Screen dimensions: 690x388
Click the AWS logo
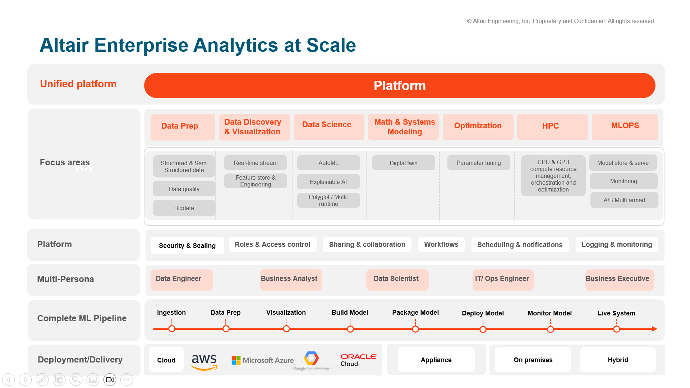tap(204, 362)
